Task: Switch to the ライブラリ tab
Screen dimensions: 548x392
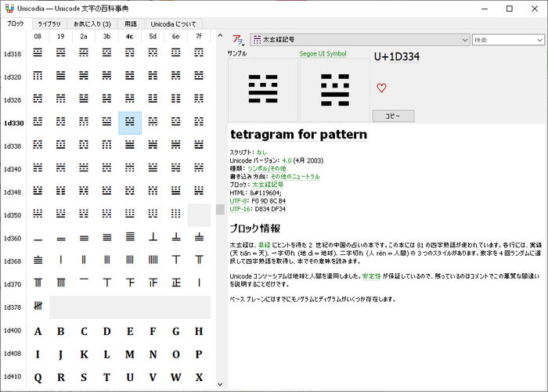Action: coord(49,24)
